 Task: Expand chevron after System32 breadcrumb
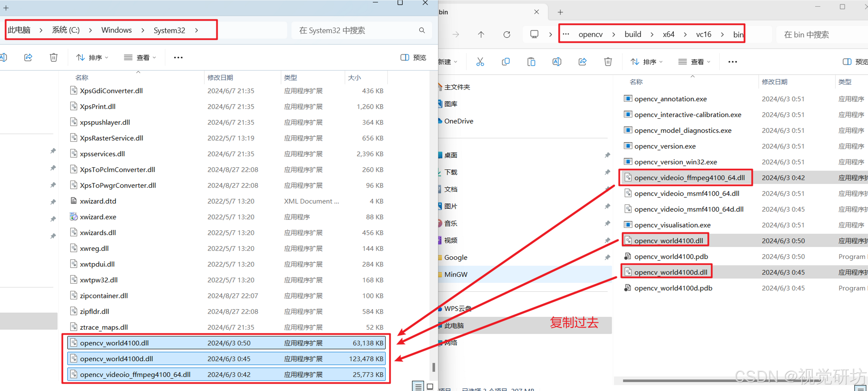point(197,30)
